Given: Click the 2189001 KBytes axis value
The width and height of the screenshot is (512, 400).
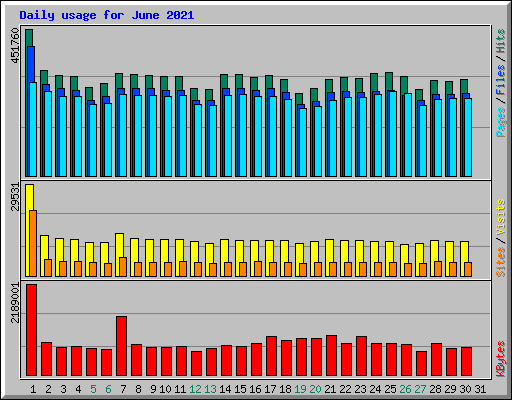Looking at the screenshot, I should [15, 303].
